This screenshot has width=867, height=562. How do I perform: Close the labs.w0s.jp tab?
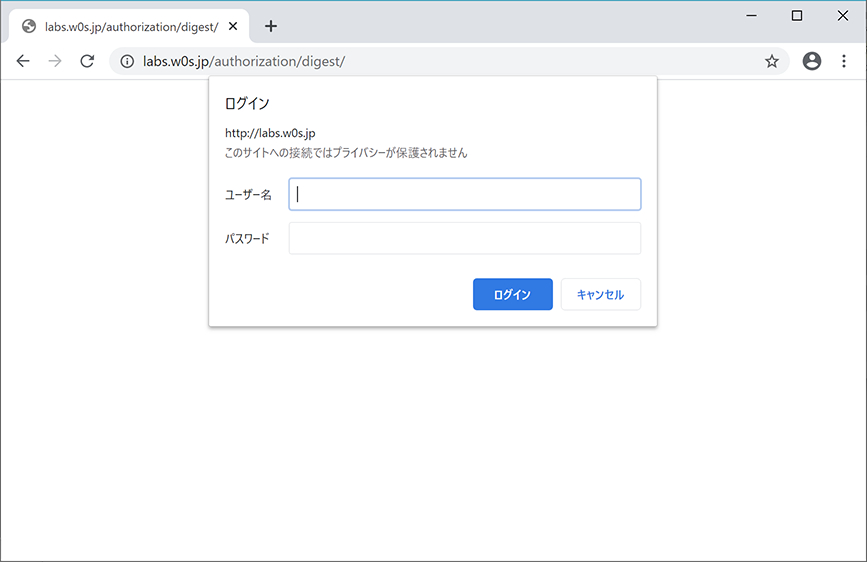[x=233, y=26]
